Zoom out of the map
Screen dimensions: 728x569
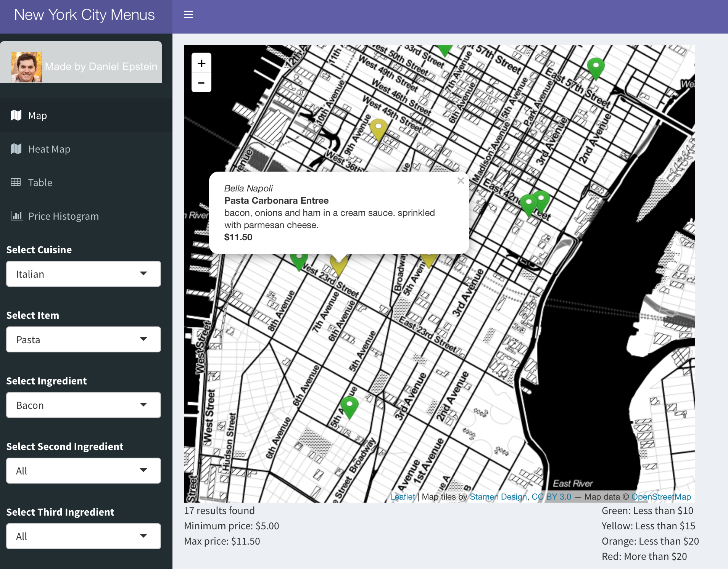click(x=201, y=83)
